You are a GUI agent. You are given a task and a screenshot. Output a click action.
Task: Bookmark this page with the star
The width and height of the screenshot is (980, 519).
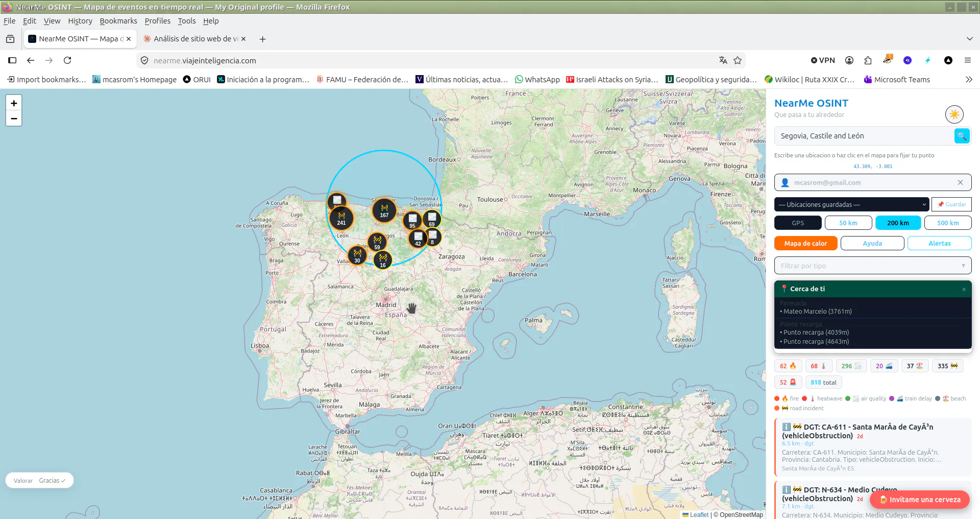[738, 60]
